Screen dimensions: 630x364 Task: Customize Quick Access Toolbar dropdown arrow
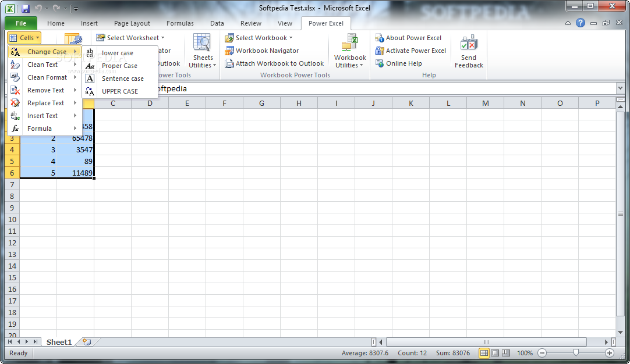[76, 8]
